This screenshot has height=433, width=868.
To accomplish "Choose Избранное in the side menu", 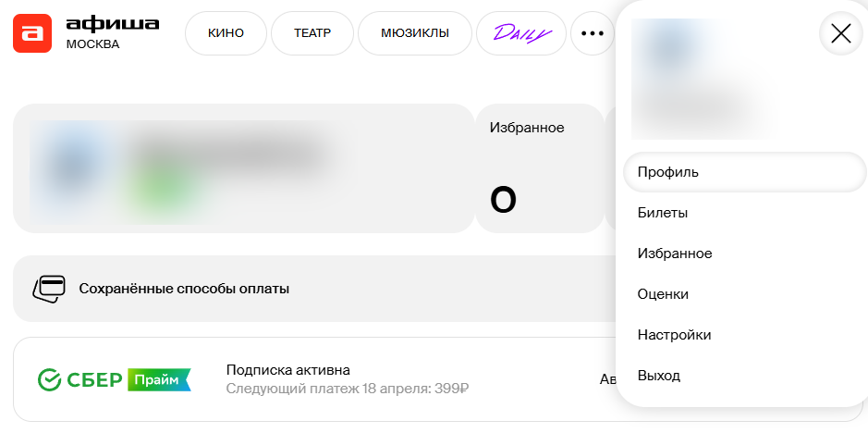I will coord(675,254).
